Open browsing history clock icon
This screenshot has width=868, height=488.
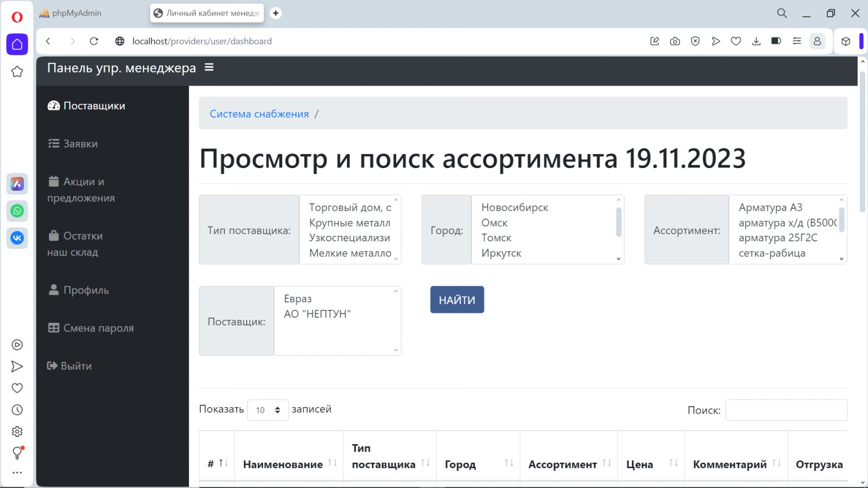tap(17, 410)
